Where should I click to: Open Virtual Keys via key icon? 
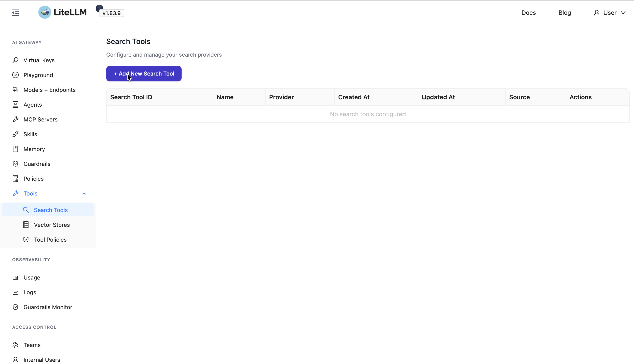(15, 60)
